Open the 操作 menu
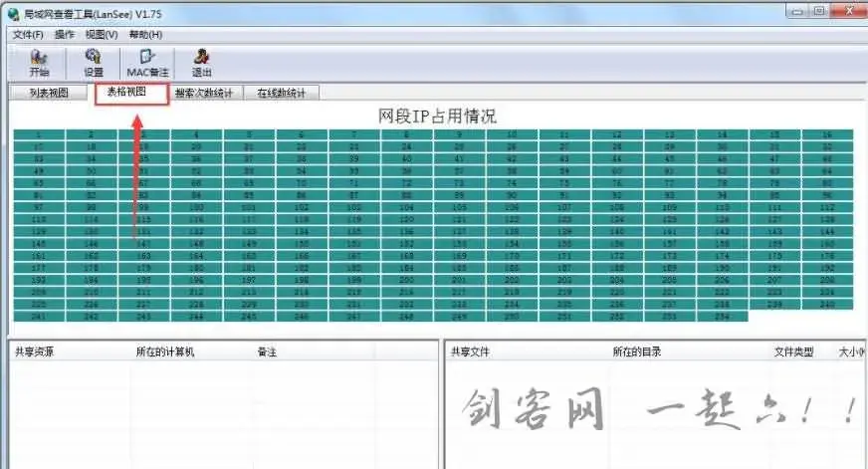The height and width of the screenshot is (469, 868). (x=65, y=34)
